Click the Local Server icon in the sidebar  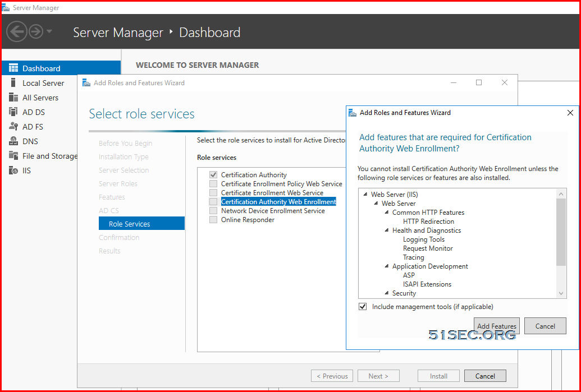tap(13, 82)
